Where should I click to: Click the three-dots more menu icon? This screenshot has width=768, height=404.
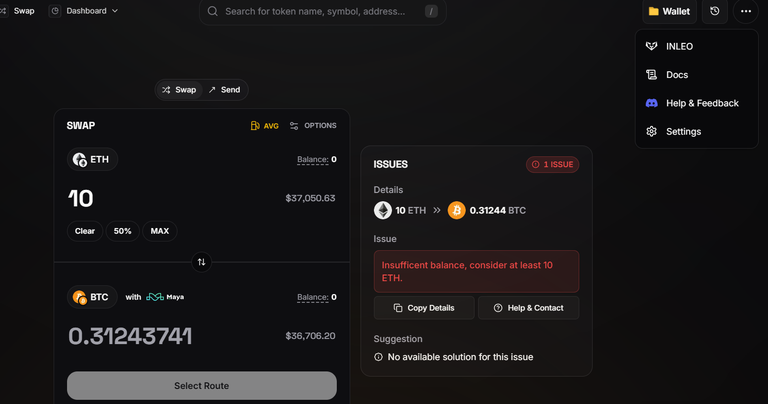pos(745,11)
